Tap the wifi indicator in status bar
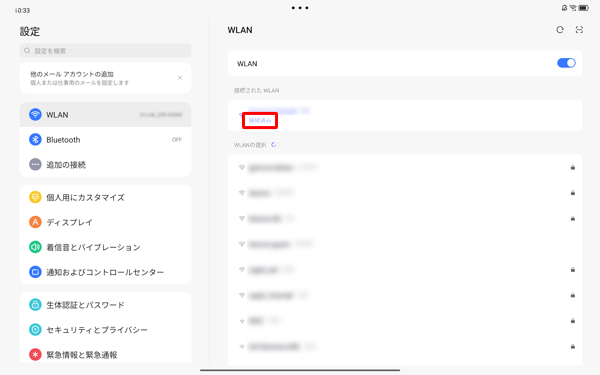Viewport: 600px width, 375px height. pos(573,8)
